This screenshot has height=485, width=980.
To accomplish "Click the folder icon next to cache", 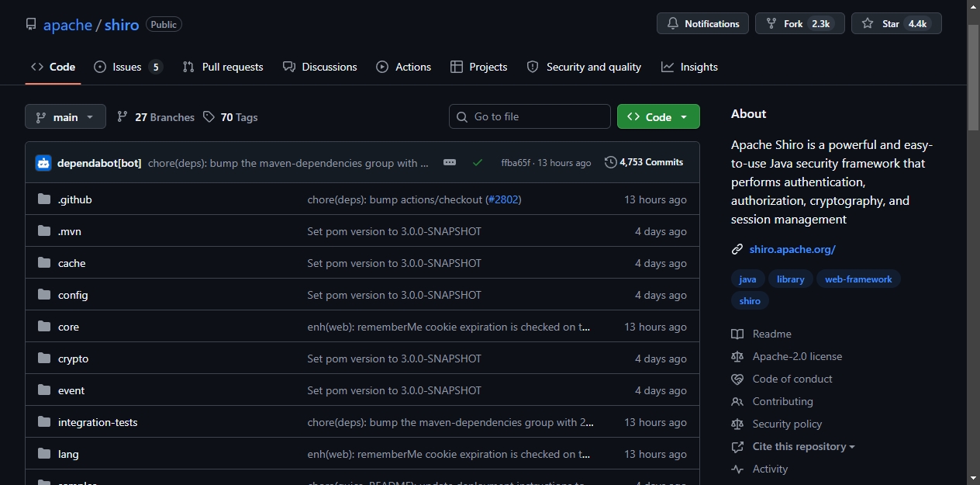I will [44, 263].
